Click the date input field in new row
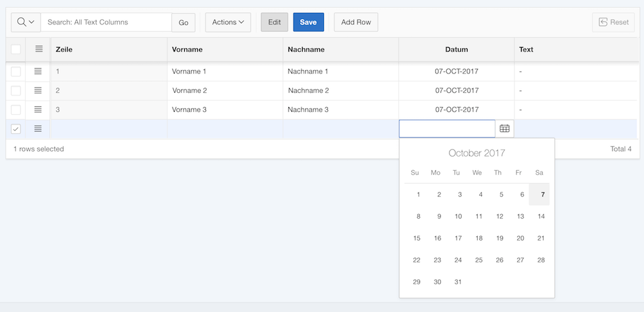 pos(447,129)
